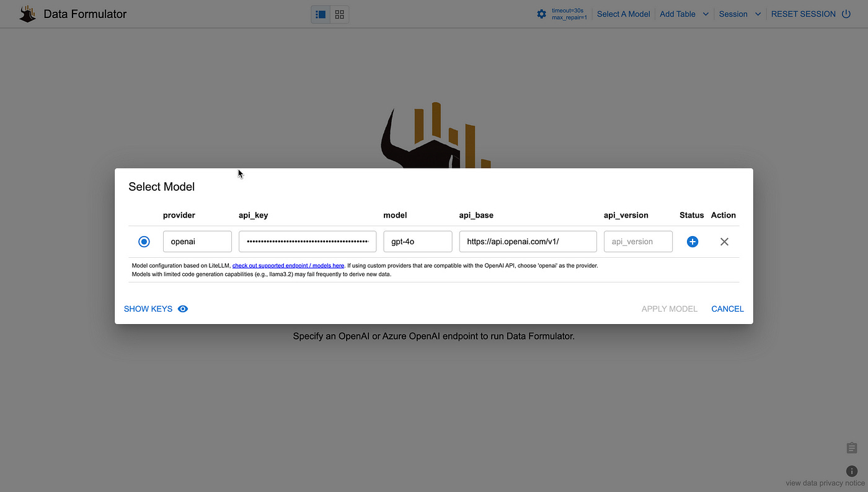Click the api_version input field

pyautogui.click(x=637, y=242)
